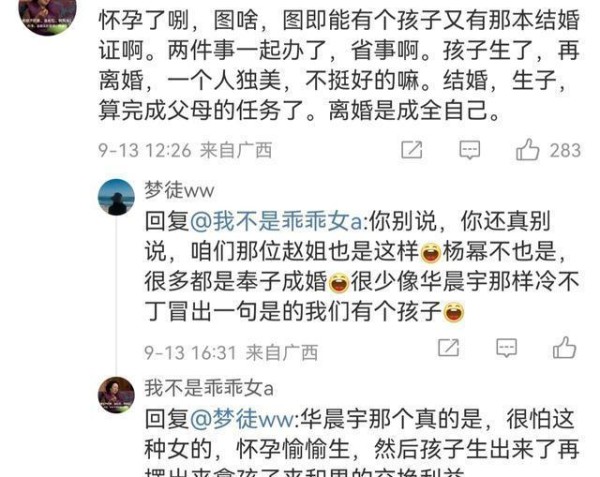Open the avatar next to 我不是乖乖女a

click(x=116, y=395)
